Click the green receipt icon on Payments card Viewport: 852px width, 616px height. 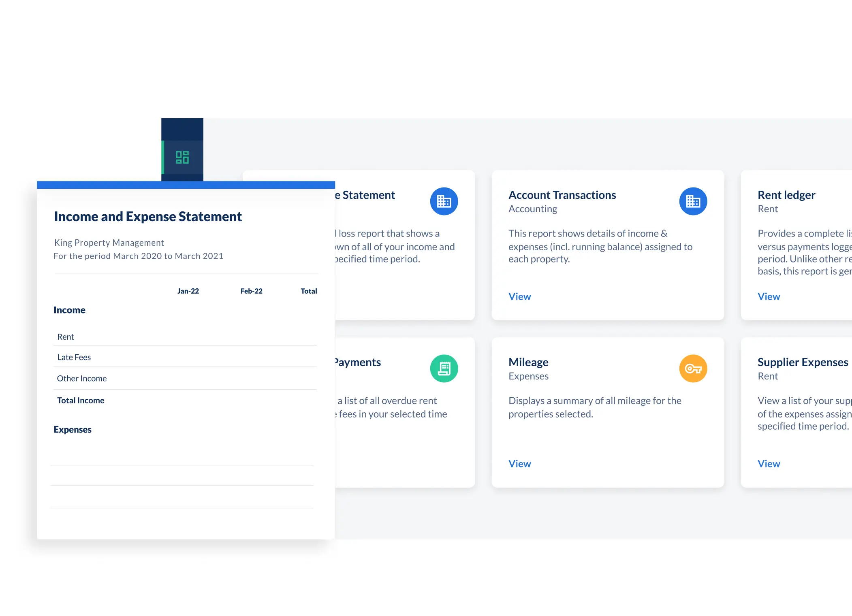[x=444, y=369]
